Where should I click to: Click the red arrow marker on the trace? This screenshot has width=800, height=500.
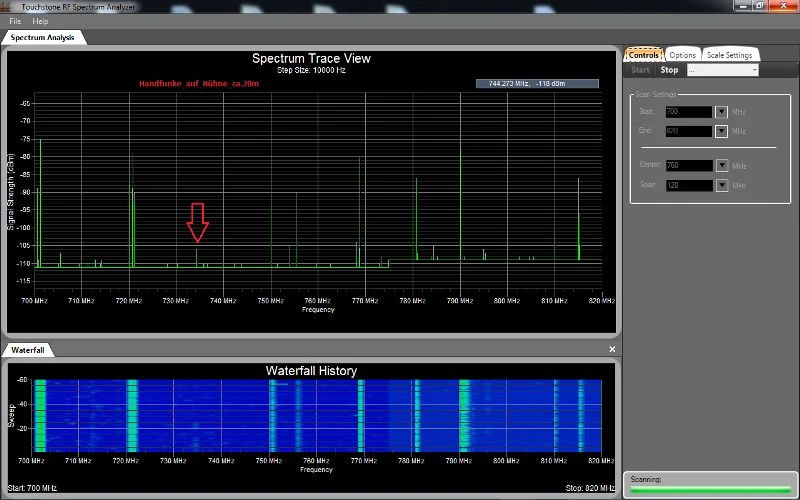tap(197, 222)
